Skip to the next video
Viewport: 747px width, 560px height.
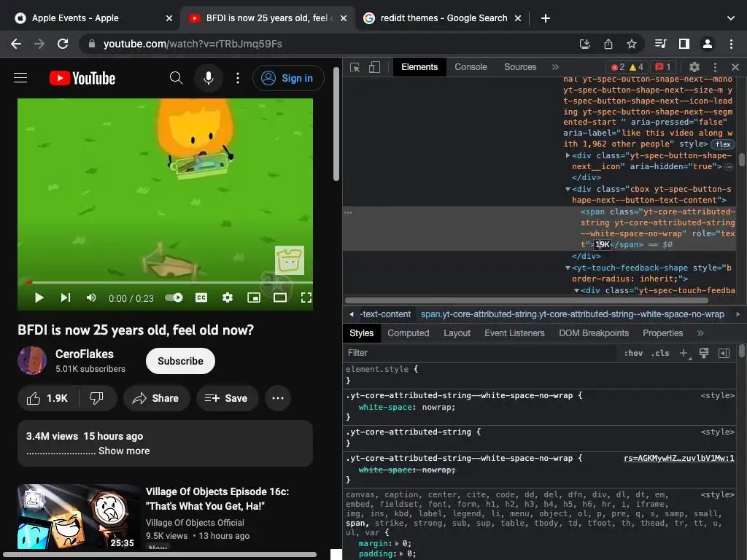(66, 297)
